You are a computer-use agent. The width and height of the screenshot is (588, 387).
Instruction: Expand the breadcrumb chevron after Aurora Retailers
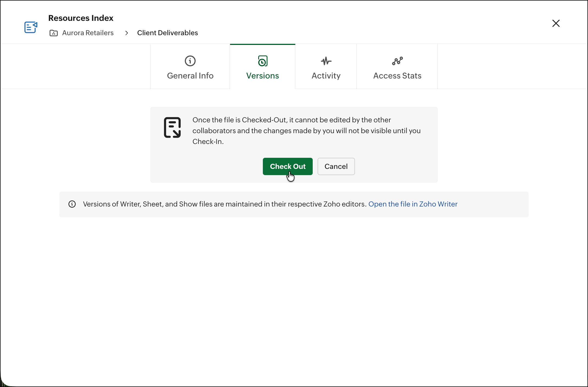pyautogui.click(x=127, y=33)
